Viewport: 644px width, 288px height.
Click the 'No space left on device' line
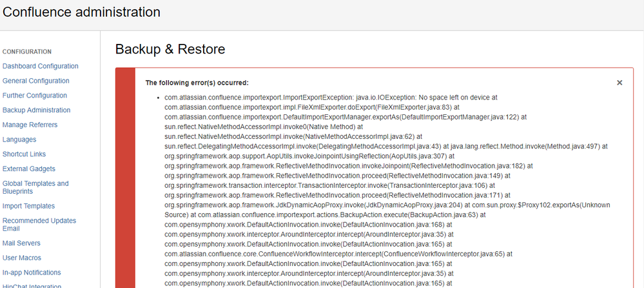pos(331,98)
